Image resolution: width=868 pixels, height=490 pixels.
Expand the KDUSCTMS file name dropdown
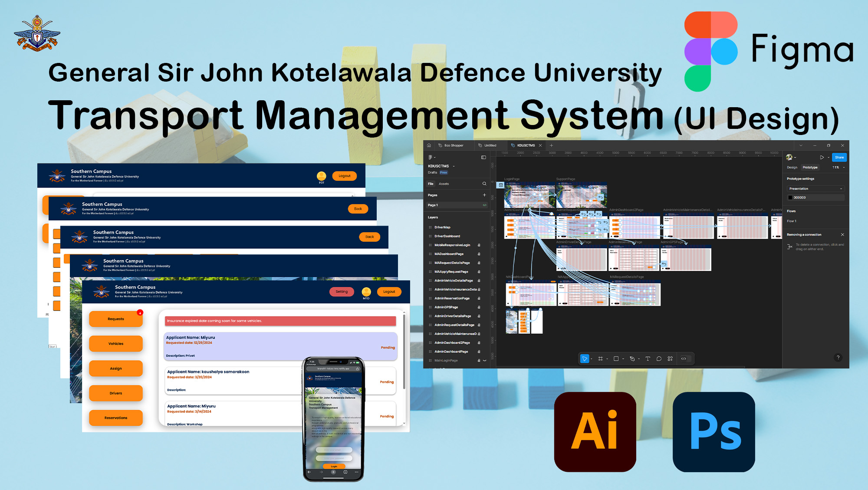454,166
